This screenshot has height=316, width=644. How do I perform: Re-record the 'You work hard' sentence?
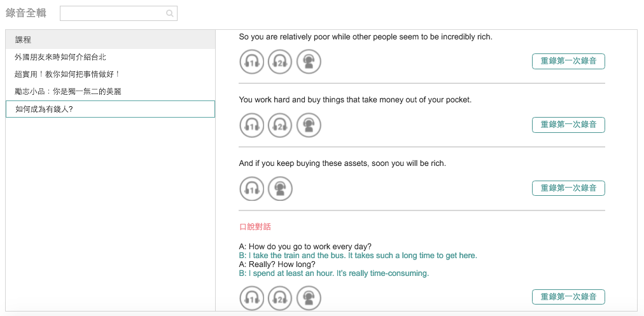(568, 125)
